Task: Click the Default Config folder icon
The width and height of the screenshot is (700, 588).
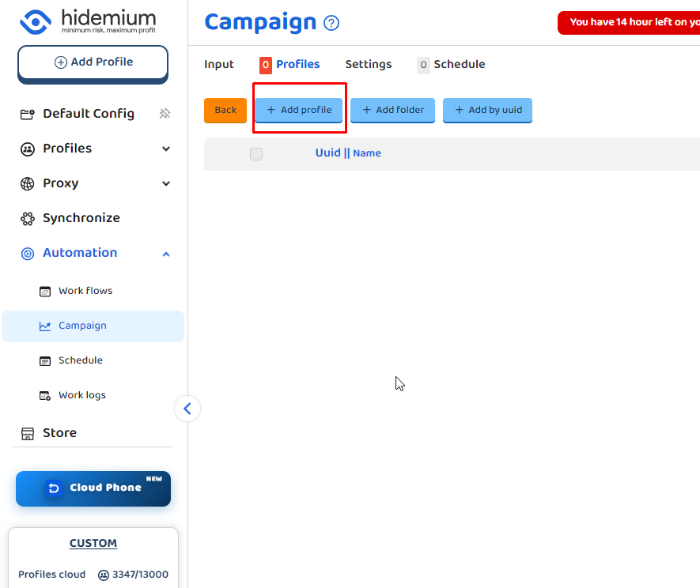Action: coord(28,114)
